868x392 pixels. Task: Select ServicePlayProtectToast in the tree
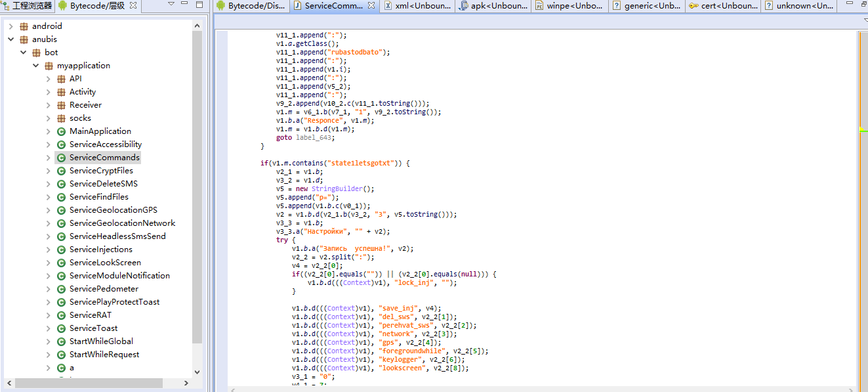click(x=114, y=302)
